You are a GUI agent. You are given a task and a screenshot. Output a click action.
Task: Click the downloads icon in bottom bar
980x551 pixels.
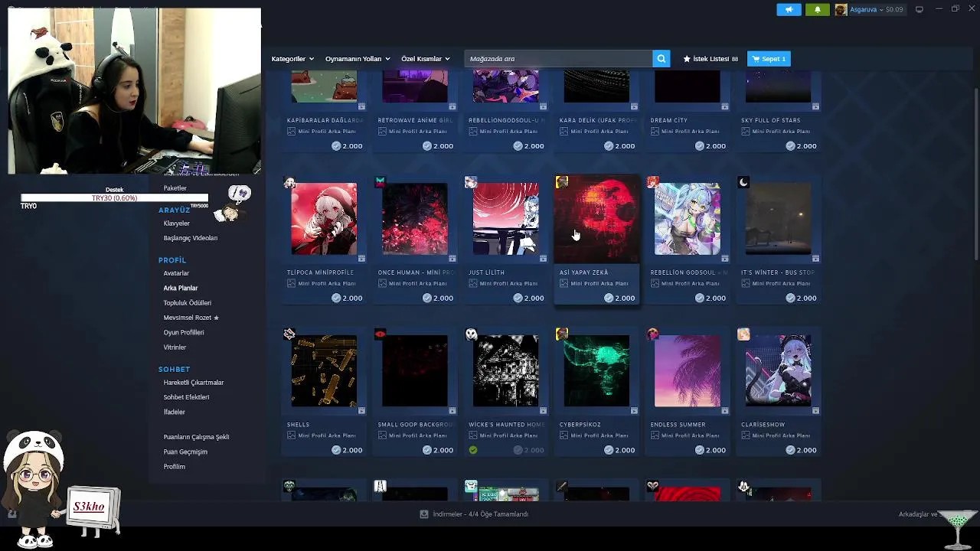[424, 514]
